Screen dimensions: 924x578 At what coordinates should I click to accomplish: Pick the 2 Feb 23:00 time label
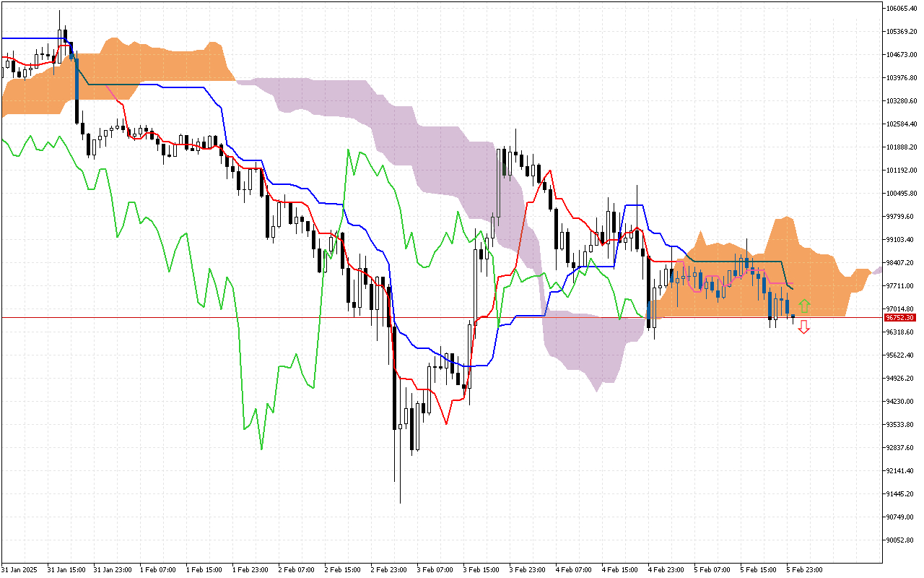(x=389, y=569)
